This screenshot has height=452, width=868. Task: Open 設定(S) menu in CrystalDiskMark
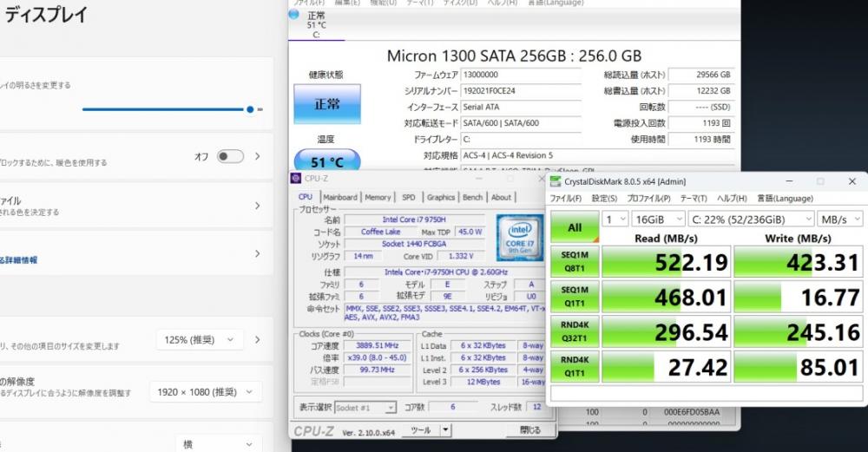604,199
